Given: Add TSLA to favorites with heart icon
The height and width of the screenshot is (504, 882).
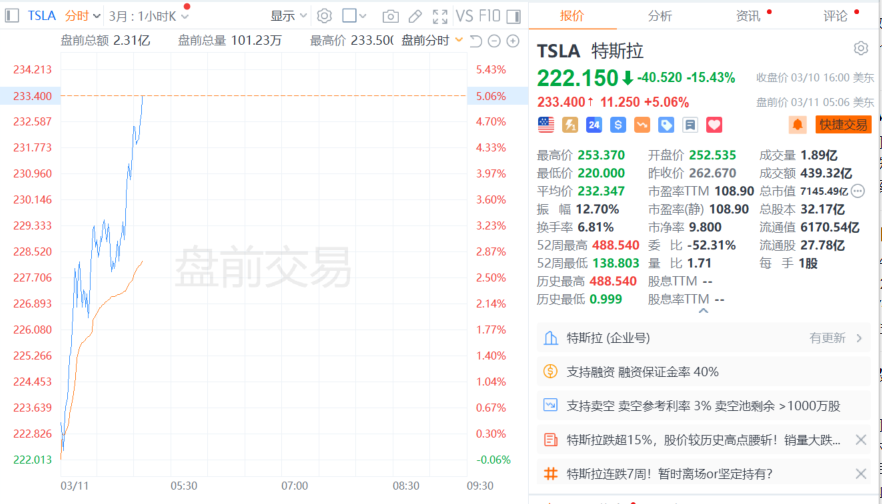Looking at the screenshot, I should tap(714, 124).
